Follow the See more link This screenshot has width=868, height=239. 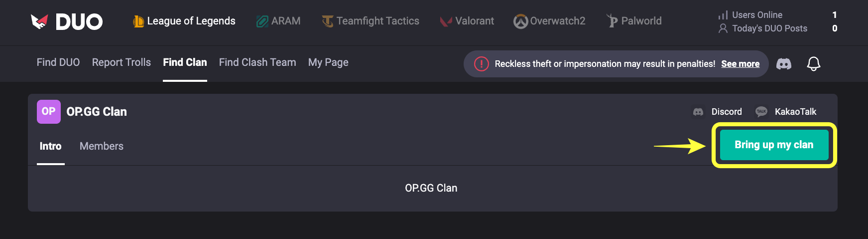tap(741, 64)
